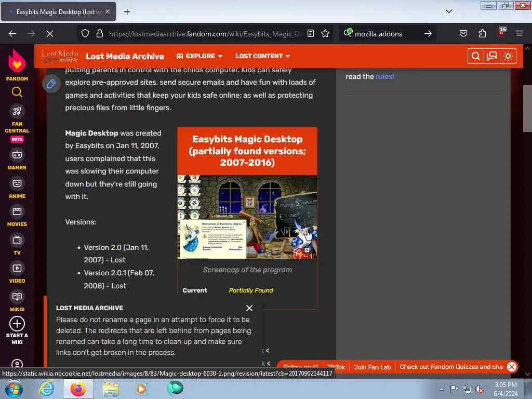Toggle reader view icon in address bar
This screenshot has height=399, width=532.
[x=311, y=34]
